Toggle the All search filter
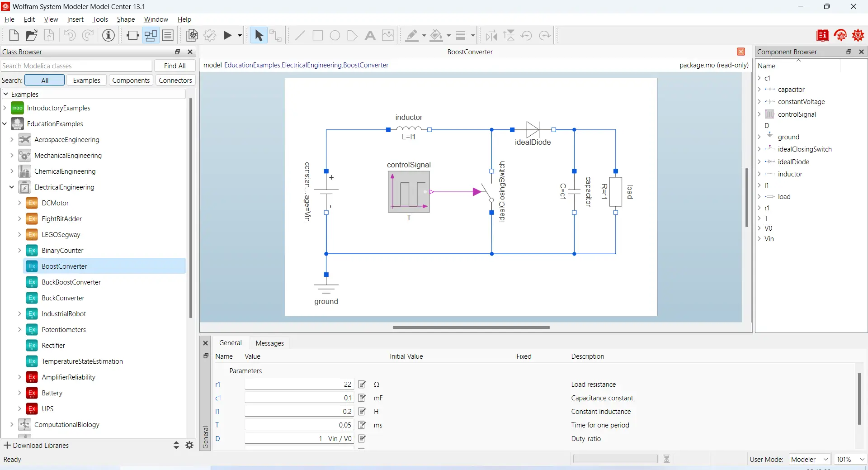 45,80
